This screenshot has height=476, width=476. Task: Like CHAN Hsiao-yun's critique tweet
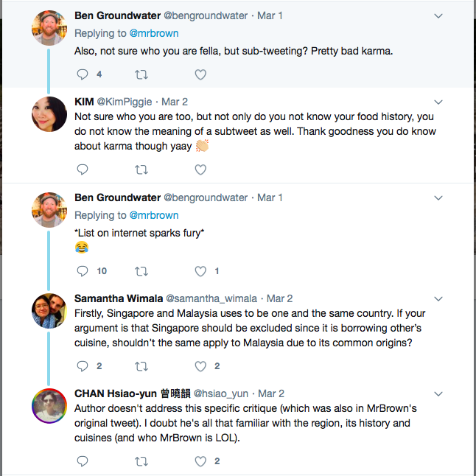coord(200,461)
